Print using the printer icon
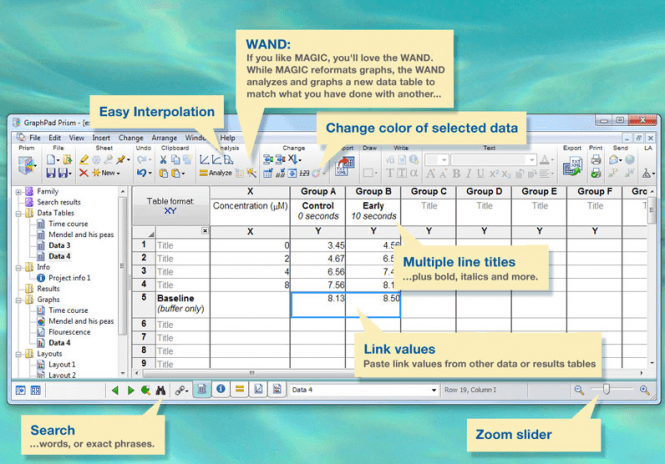This screenshot has width=665, height=464. (596, 159)
